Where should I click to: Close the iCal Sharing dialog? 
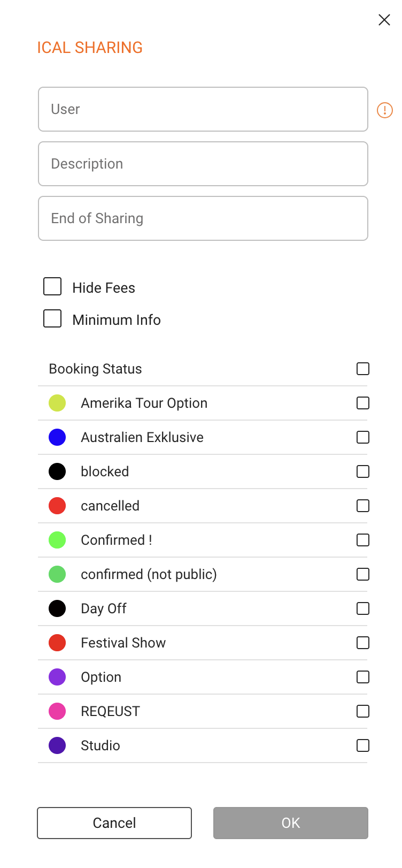(384, 20)
